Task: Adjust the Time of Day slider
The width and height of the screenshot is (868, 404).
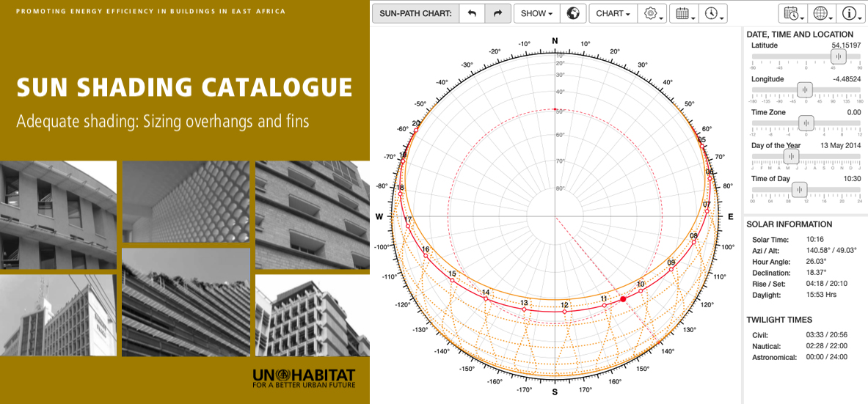Action: 799,190
